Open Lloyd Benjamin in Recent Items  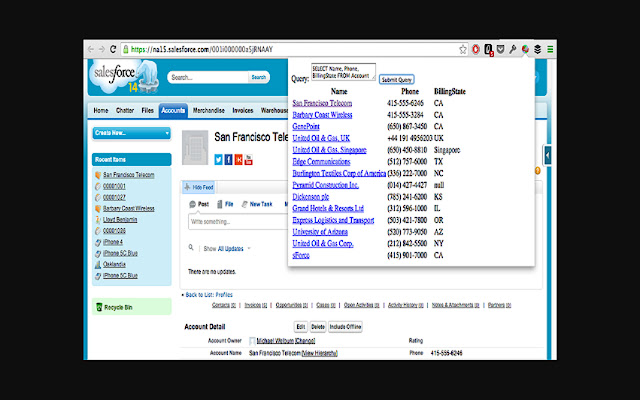[120, 220]
